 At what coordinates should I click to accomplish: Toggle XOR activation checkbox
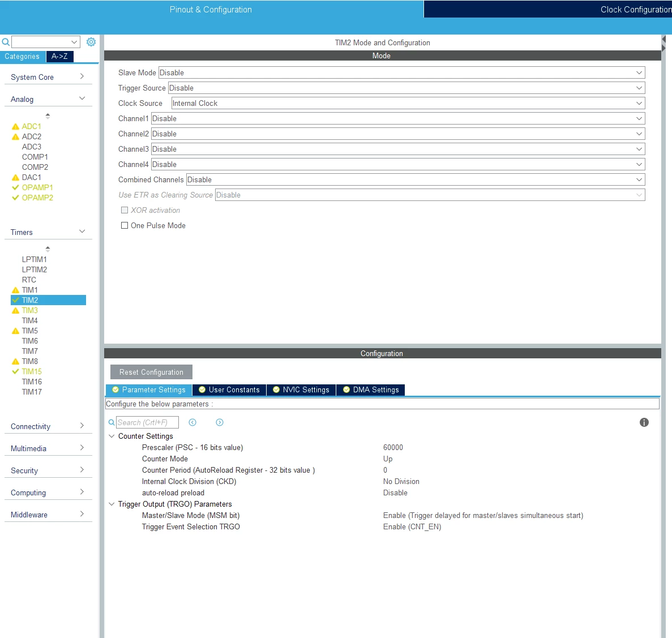point(125,210)
